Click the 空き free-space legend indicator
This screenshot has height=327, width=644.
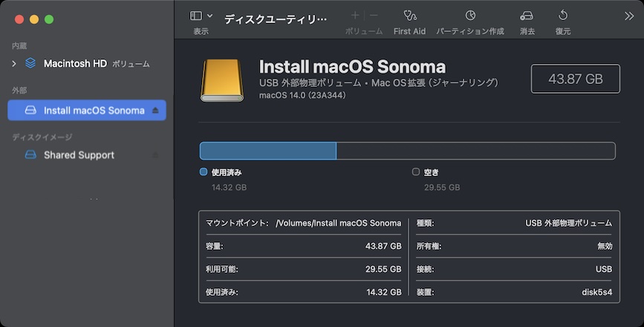[x=416, y=172]
